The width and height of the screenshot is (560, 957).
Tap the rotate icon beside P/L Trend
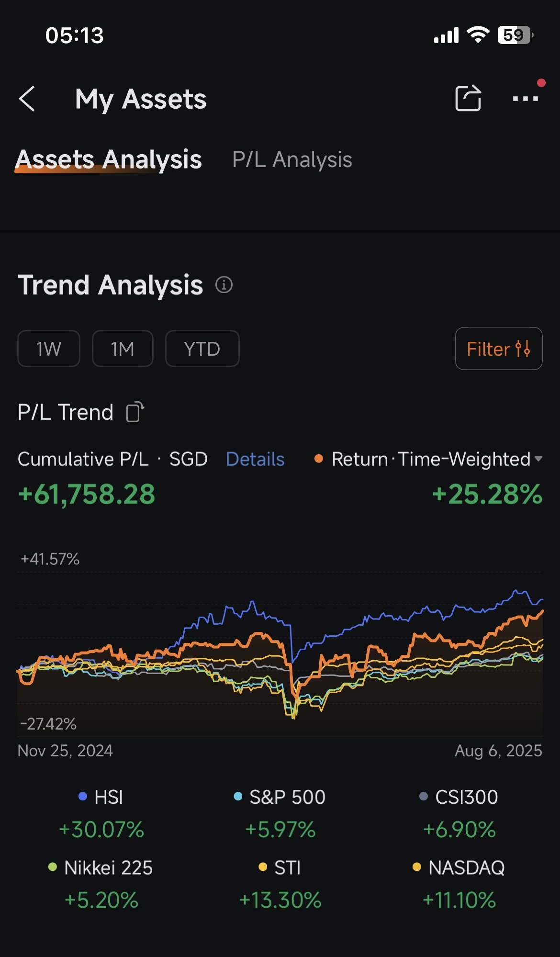135,412
